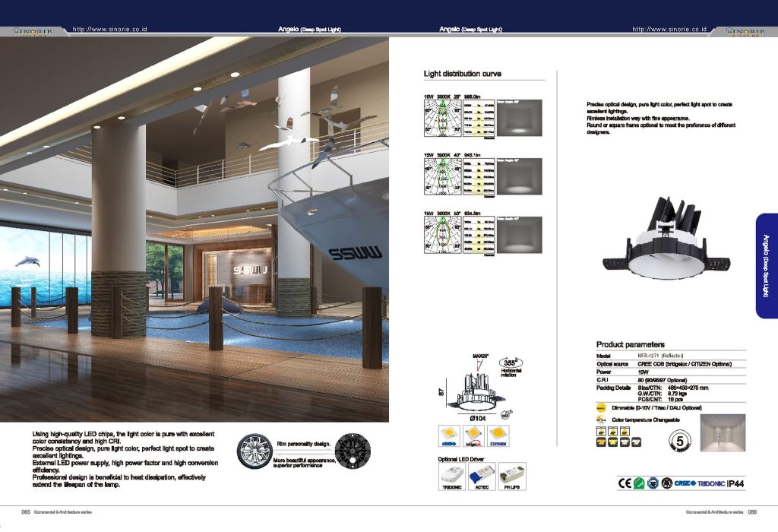
Task: Click the CREE LED chip image
Action: 448,435
